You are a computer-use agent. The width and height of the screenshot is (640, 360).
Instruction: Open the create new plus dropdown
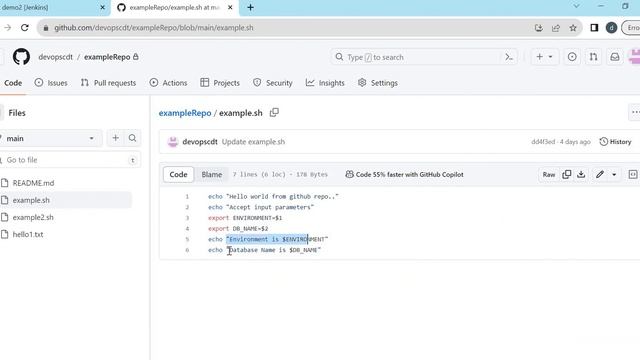(544, 57)
